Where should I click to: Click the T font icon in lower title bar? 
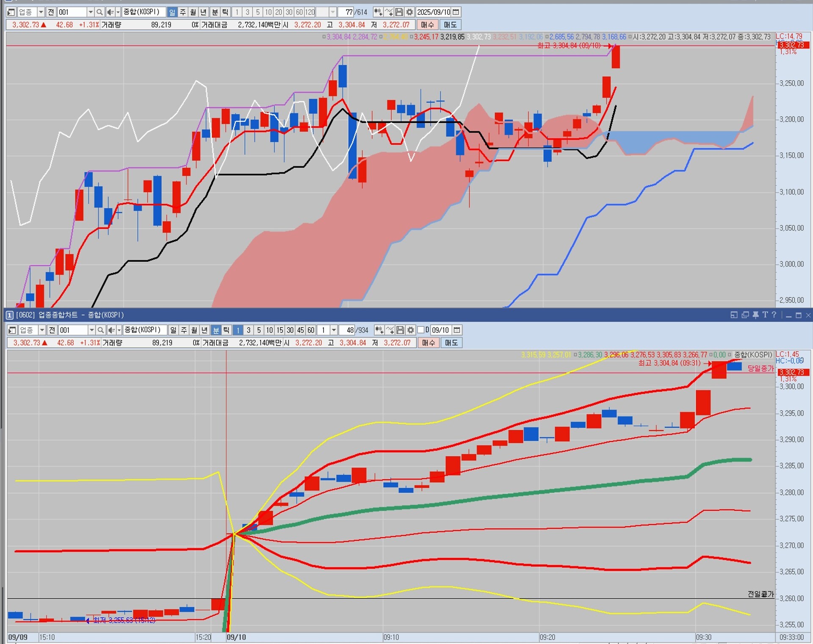[765, 315]
